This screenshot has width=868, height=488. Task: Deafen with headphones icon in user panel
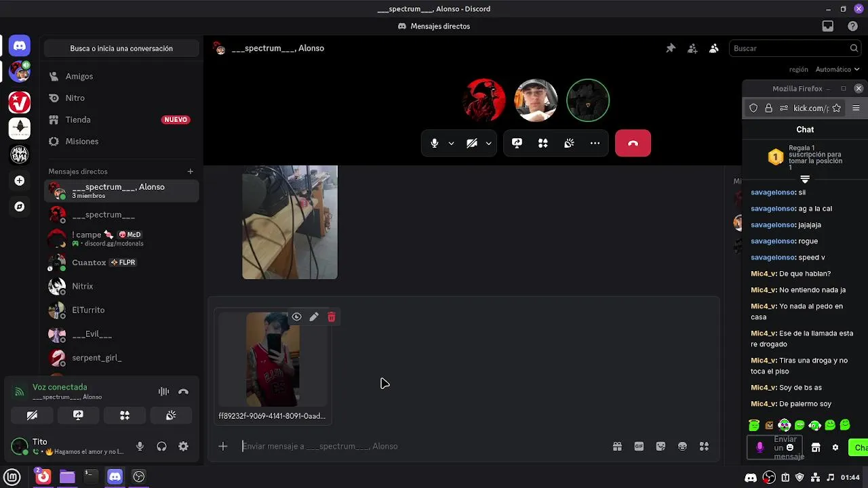161,446
